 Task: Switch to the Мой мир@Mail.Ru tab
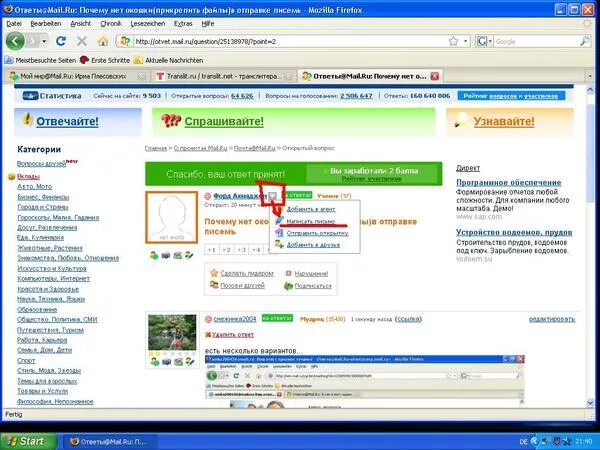point(73,76)
